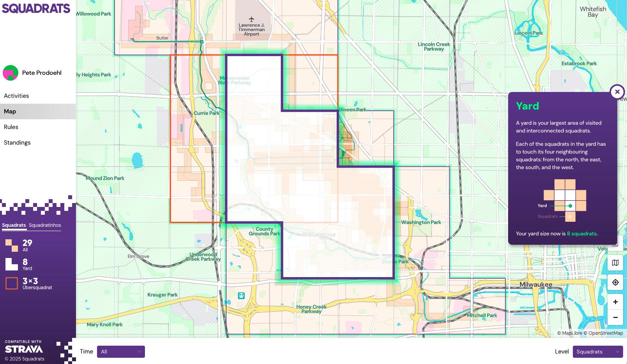Screen dimensions: 627x364
Task: Click the Übersquadrat orange square icon
Action: (x=12, y=283)
